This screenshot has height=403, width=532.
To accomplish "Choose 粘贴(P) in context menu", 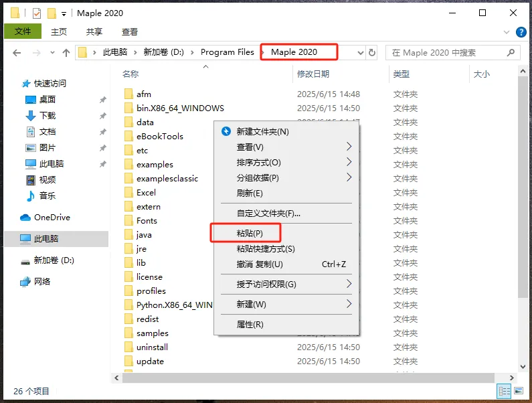I will click(286, 233).
